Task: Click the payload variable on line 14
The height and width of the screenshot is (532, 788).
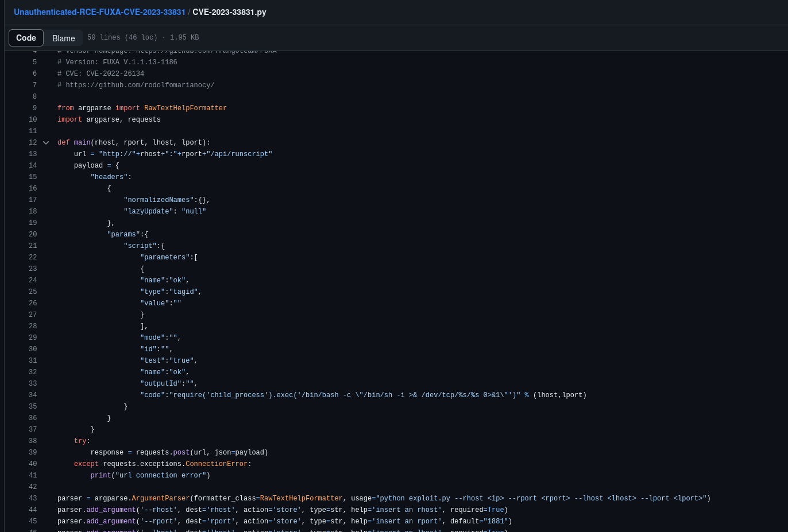Action: point(88,165)
